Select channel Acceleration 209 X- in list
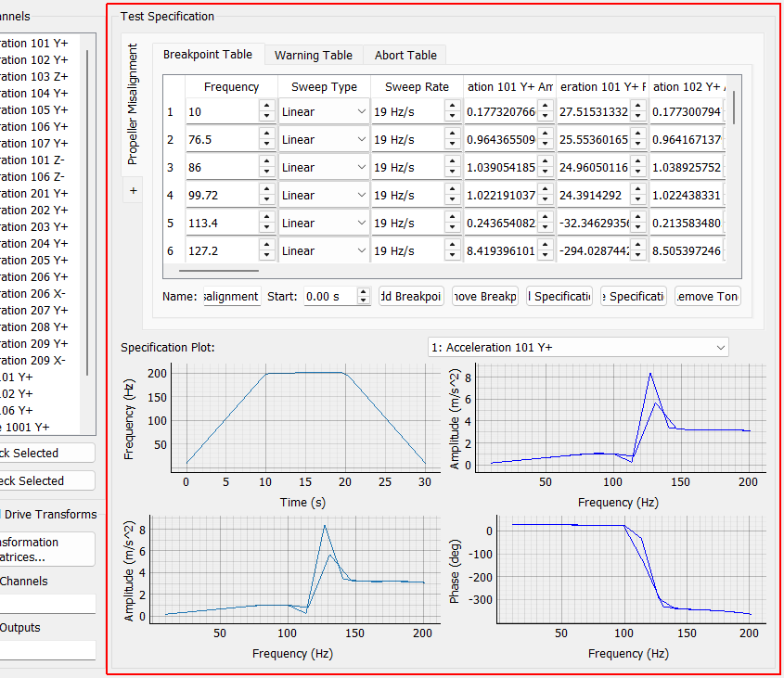 coord(40,360)
